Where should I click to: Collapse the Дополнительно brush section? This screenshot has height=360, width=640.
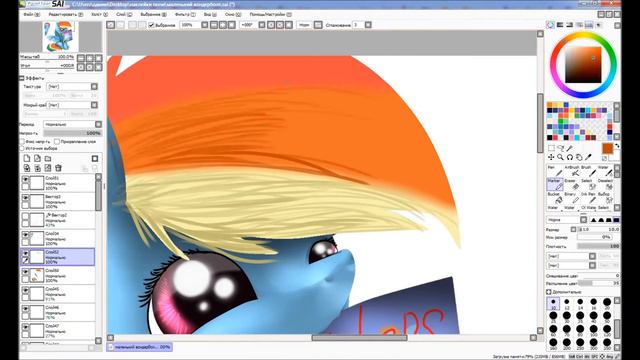coord(549,292)
